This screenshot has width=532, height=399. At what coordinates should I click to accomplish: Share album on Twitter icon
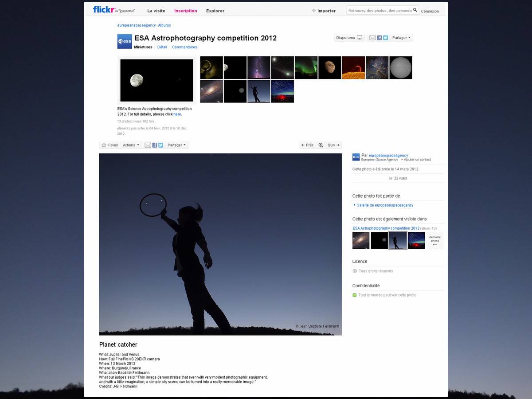click(385, 38)
